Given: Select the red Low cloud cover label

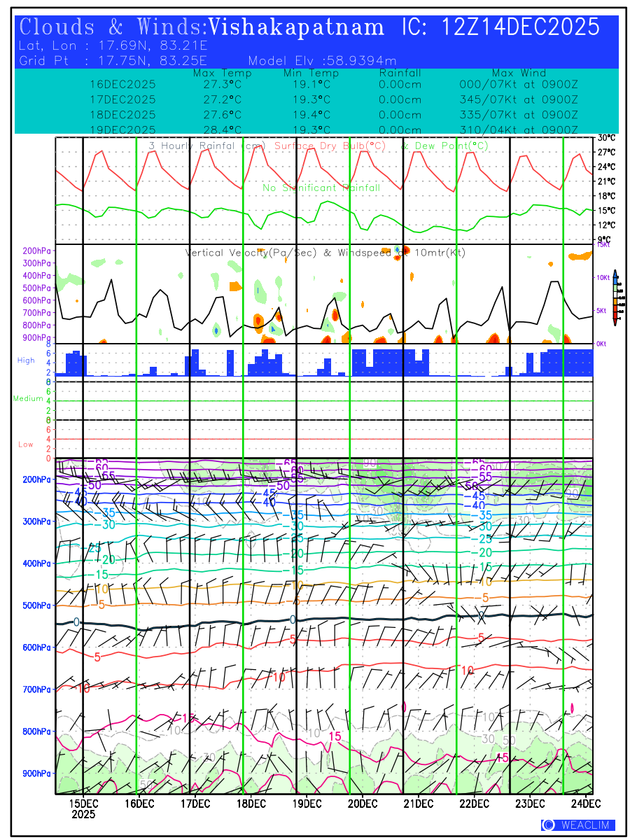Looking at the screenshot, I should coord(26,444).
